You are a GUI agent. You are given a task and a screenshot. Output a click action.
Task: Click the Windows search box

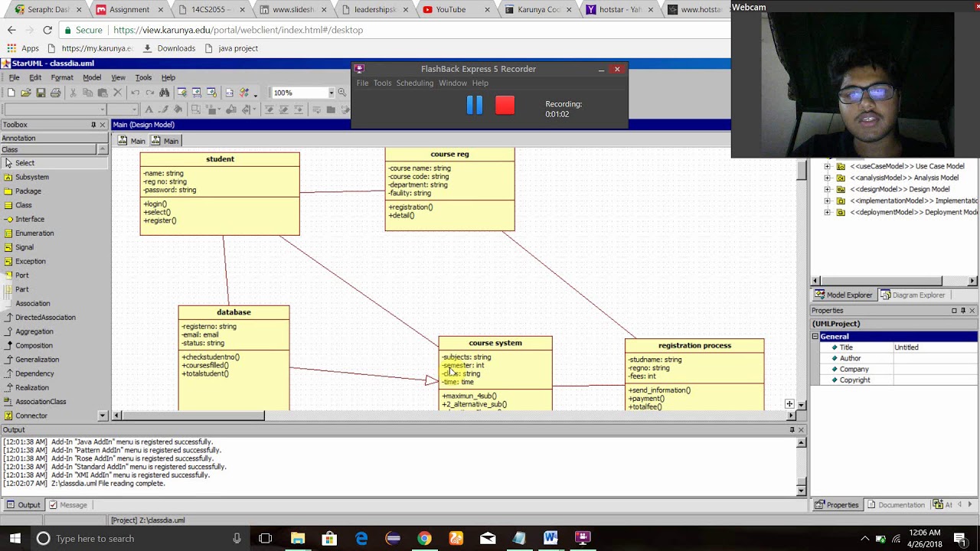tap(139, 539)
